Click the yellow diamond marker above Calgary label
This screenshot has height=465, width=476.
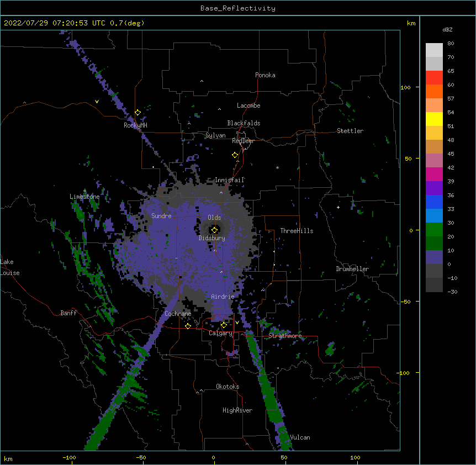pyautogui.click(x=224, y=325)
